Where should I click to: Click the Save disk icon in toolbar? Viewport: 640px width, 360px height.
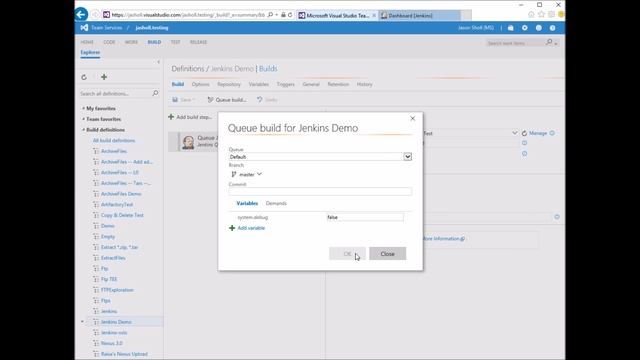175,100
